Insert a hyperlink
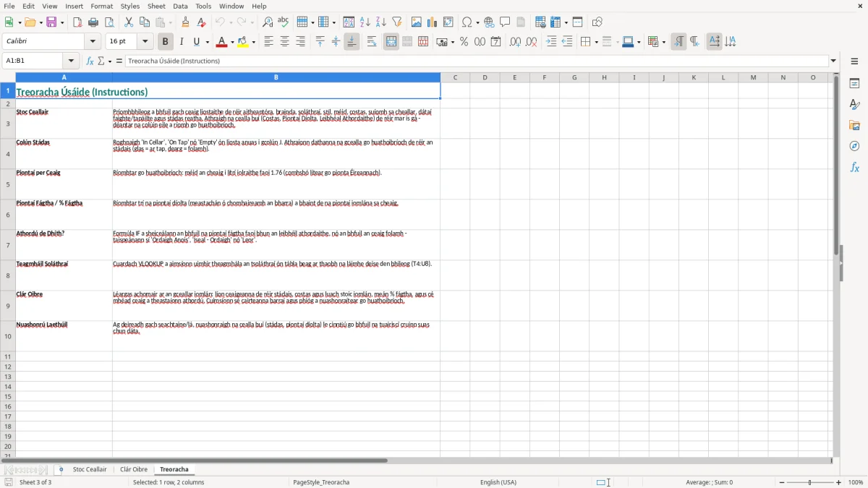Image resolution: width=868 pixels, height=488 pixels. pos(489,22)
